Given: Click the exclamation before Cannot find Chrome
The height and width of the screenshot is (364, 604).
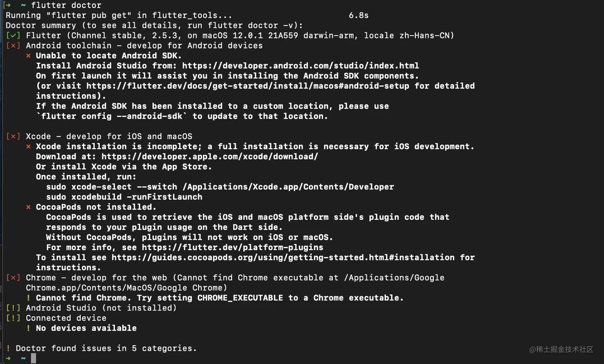Looking at the screenshot, I should [x=28, y=298].
